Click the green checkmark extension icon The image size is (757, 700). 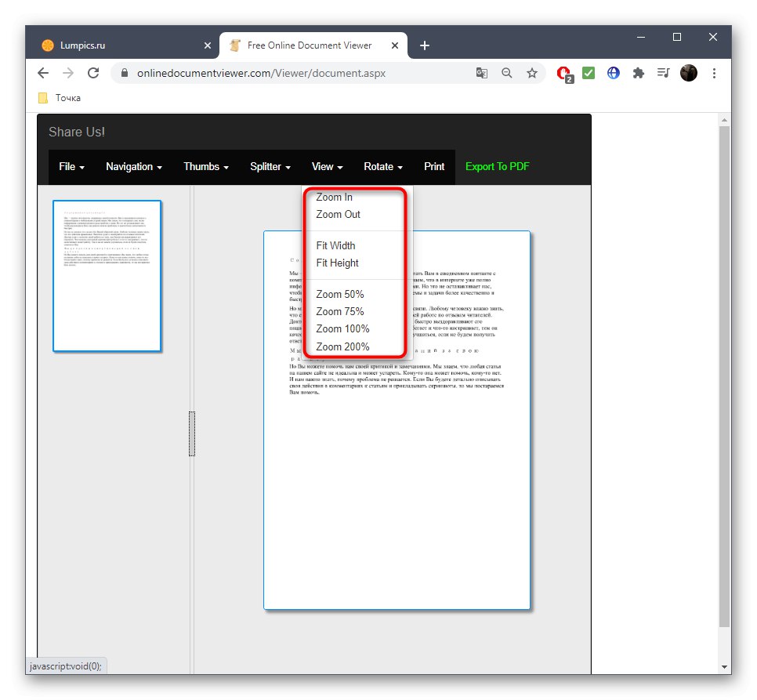point(589,73)
